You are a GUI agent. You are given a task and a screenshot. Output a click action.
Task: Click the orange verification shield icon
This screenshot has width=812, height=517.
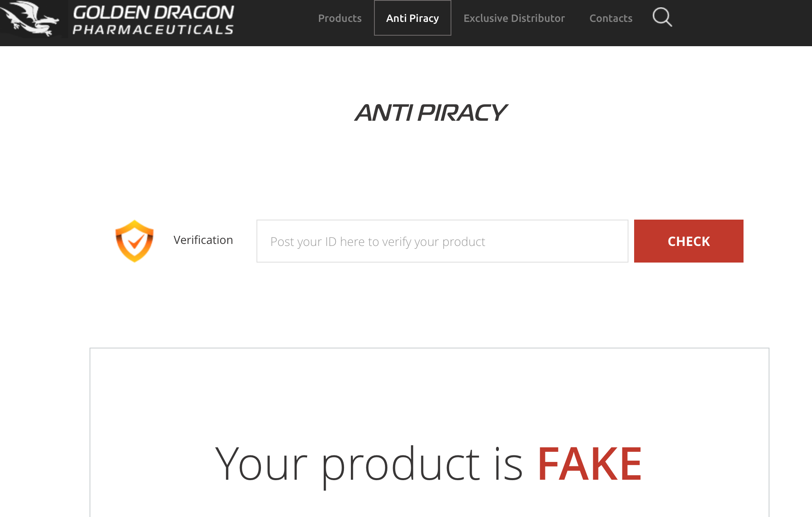click(135, 241)
